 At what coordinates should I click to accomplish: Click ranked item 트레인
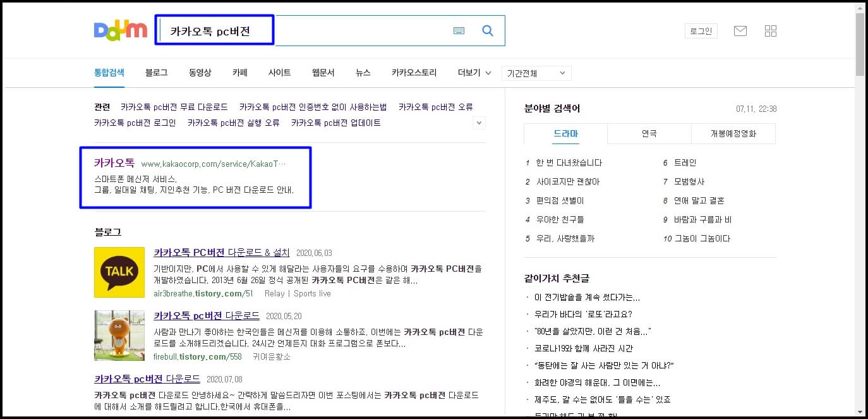[685, 162]
